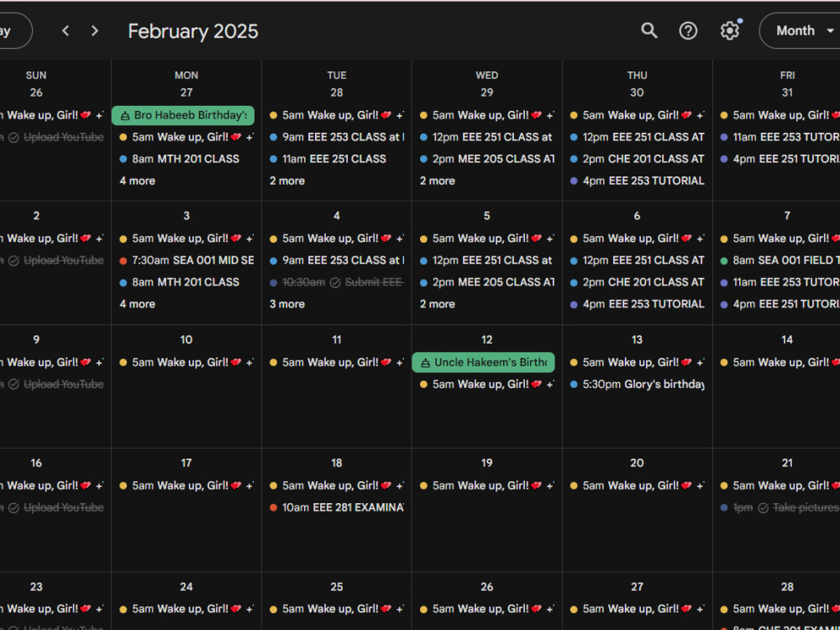Select date 30 in the Thursday column

637,92
